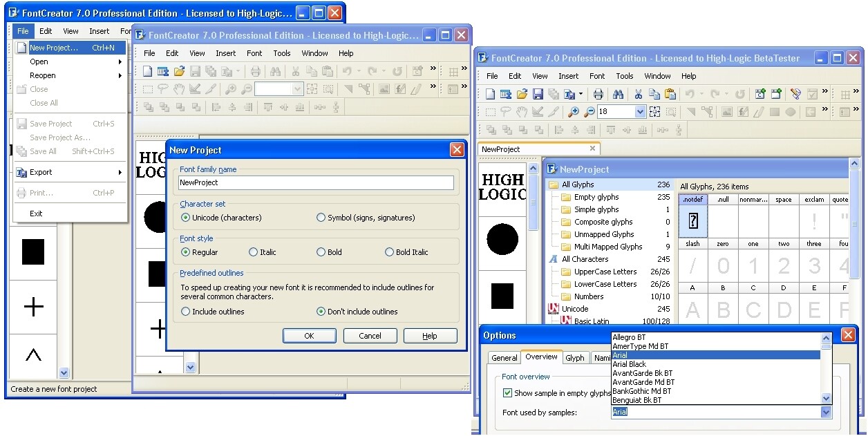Click font list scrollbar down arrow
This screenshot has height=436, width=868.
tap(826, 399)
